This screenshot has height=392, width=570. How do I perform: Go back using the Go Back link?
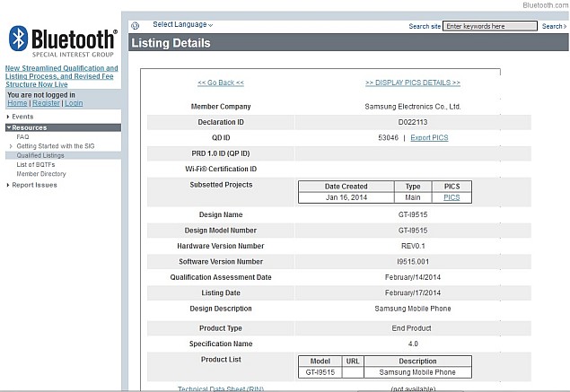click(220, 83)
